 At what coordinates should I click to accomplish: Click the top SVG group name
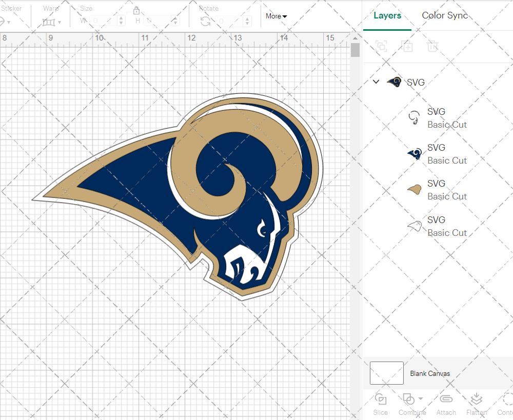click(x=416, y=82)
